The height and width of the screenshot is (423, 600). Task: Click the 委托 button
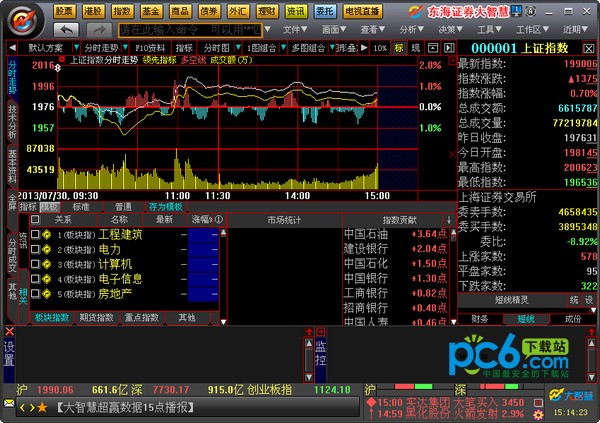(325, 11)
